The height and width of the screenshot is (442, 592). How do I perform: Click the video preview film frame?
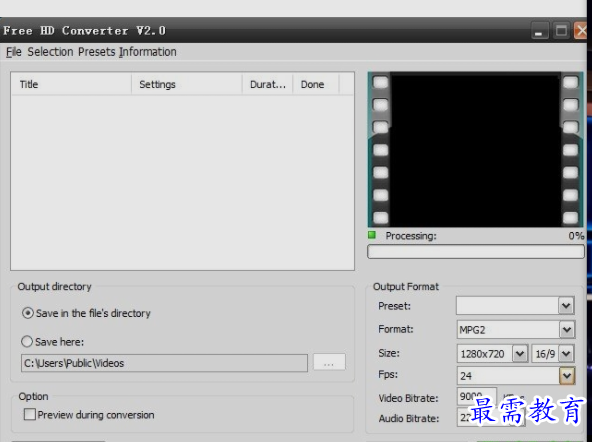click(x=475, y=150)
